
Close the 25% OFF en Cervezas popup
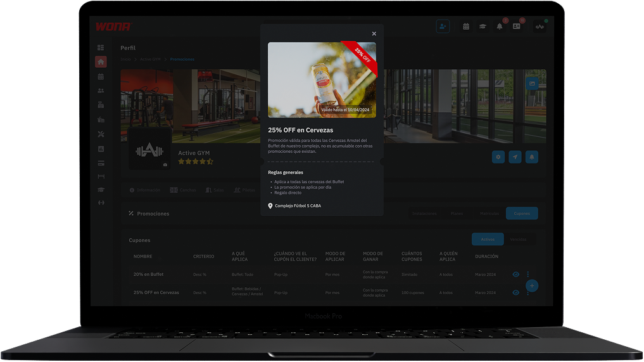[x=374, y=34]
